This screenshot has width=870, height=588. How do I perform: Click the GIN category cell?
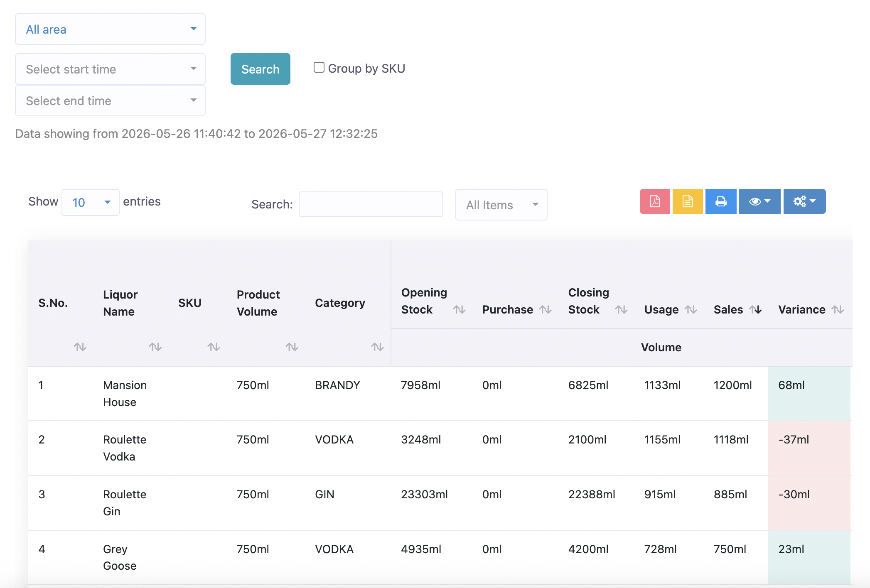[324, 495]
